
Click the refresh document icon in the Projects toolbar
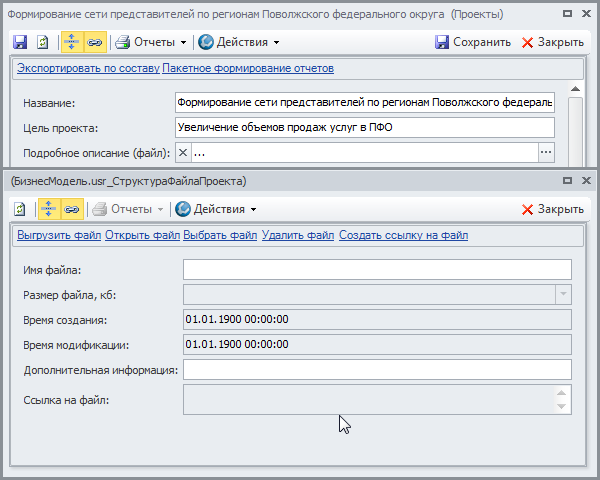tap(43, 42)
